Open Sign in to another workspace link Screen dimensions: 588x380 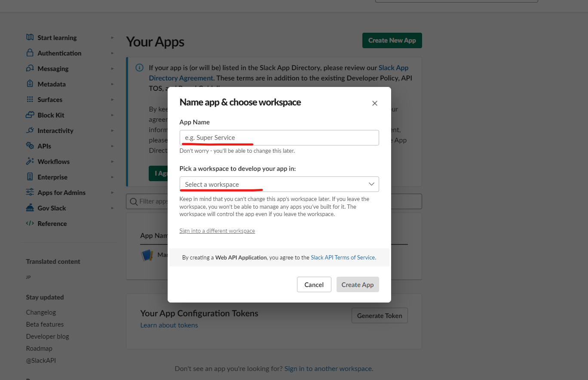(x=328, y=369)
